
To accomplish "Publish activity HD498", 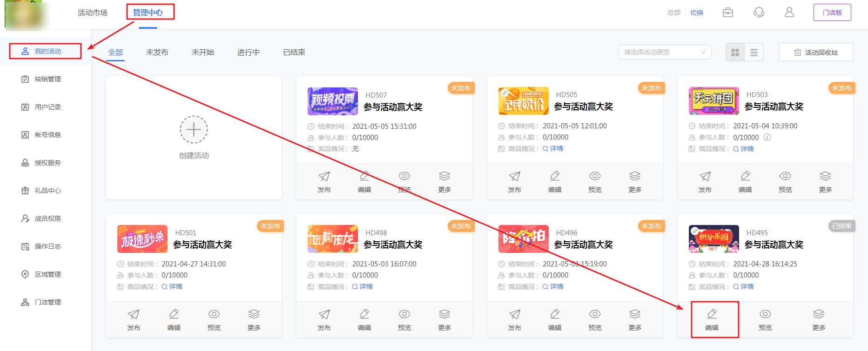I will click(x=324, y=320).
